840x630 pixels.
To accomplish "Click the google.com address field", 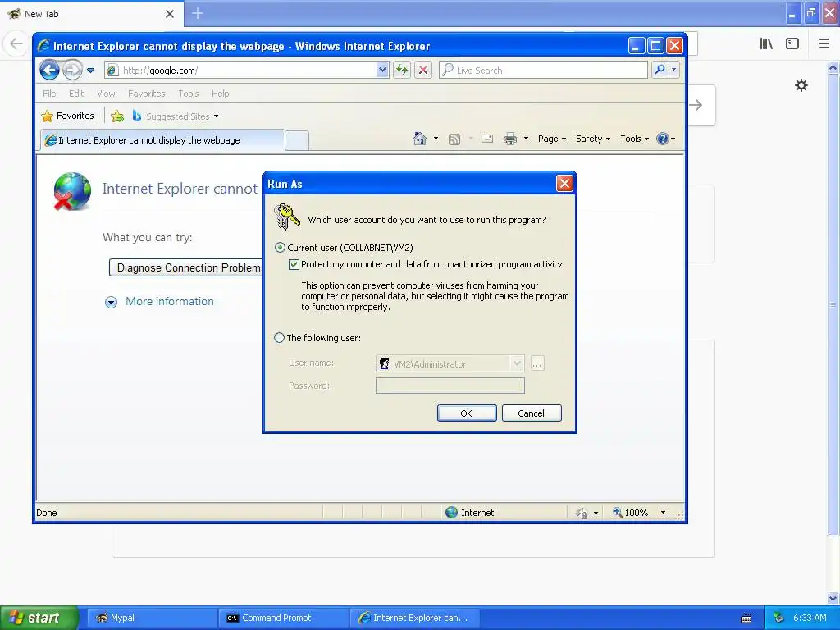I will (x=246, y=71).
